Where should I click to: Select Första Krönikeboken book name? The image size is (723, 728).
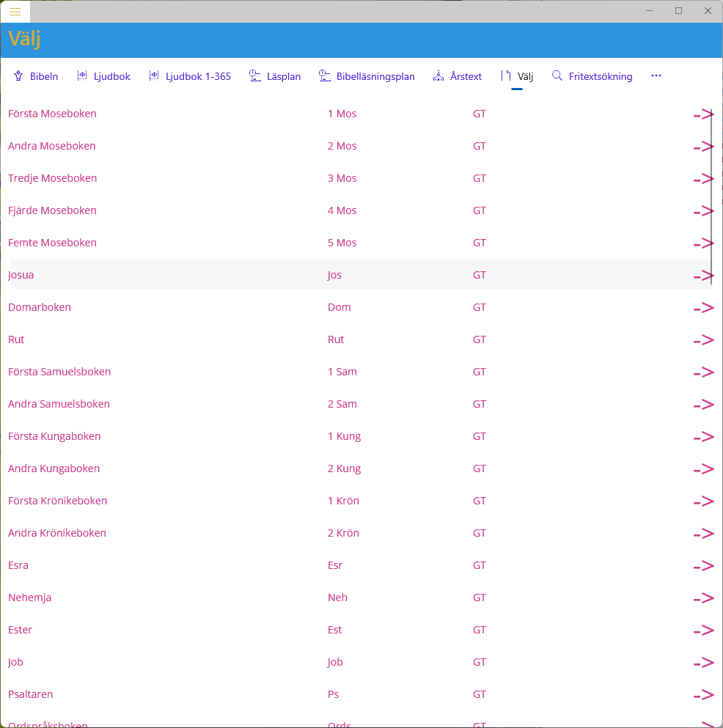coord(58,501)
